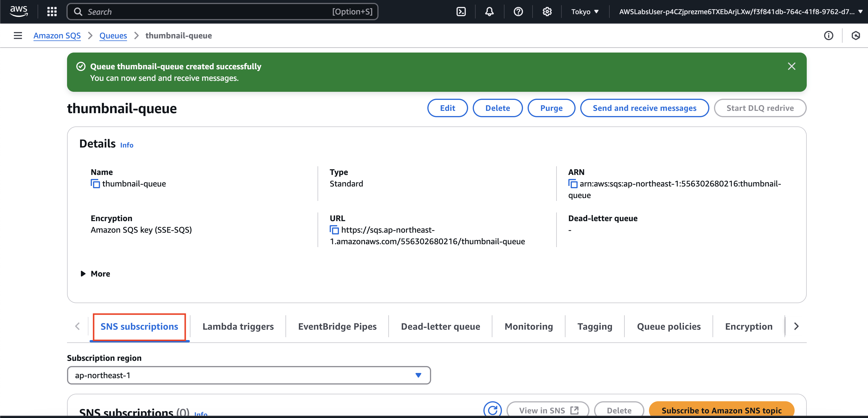Open the Tokyo region selector

[585, 12]
